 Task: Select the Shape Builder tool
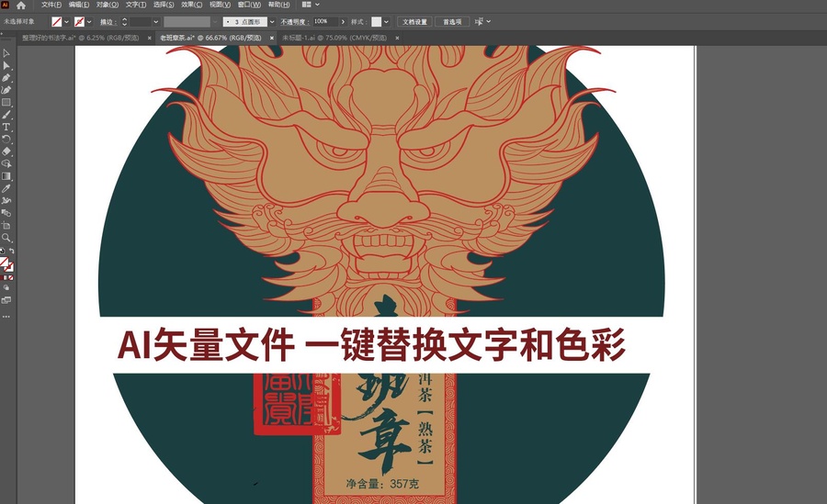point(6,164)
